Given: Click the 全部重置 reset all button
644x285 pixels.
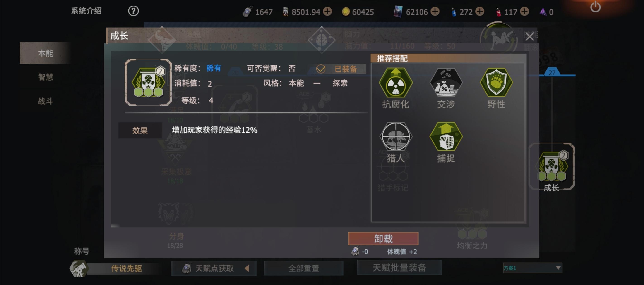Looking at the screenshot, I should [304, 268].
